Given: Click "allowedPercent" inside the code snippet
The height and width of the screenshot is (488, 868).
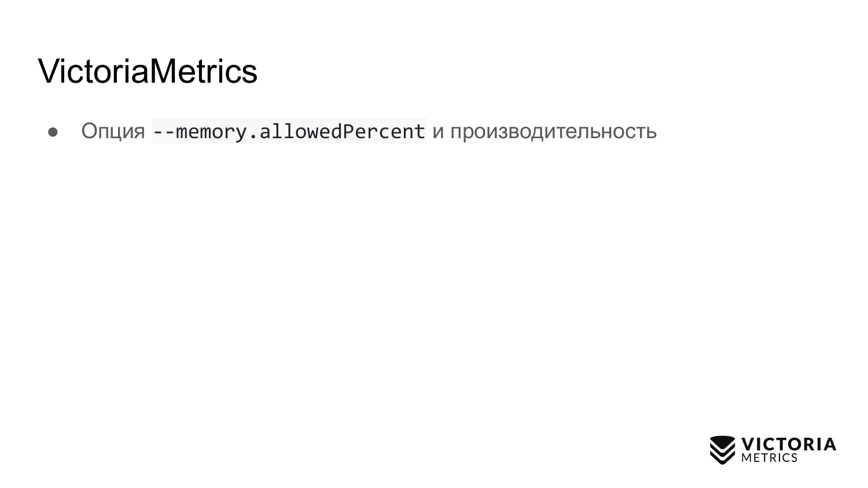Looking at the screenshot, I should 342,131.
